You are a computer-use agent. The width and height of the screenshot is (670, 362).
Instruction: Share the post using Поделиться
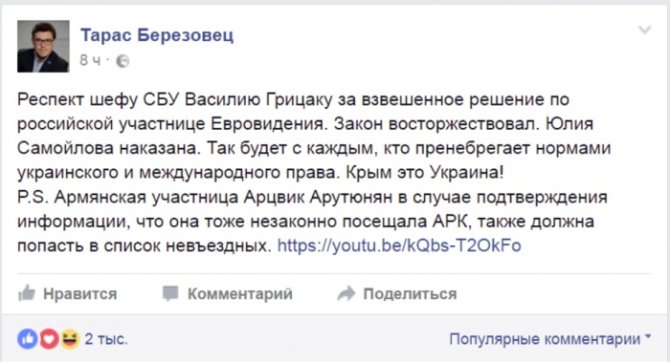[x=397, y=294]
